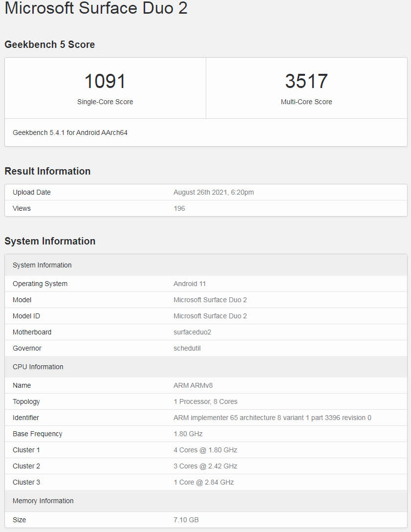
Task: Click the System Information table header row
Action: point(206,265)
